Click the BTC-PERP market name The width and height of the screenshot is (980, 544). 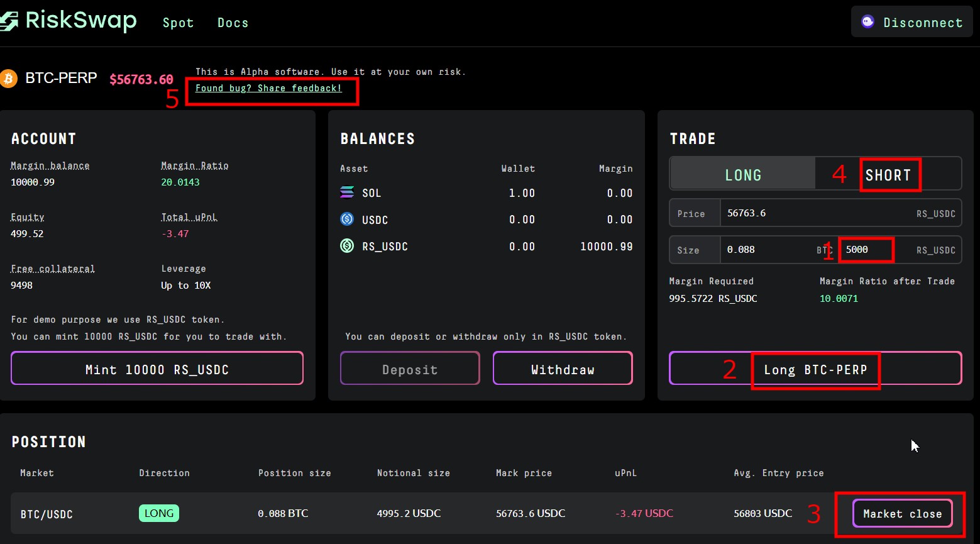pyautogui.click(x=61, y=78)
